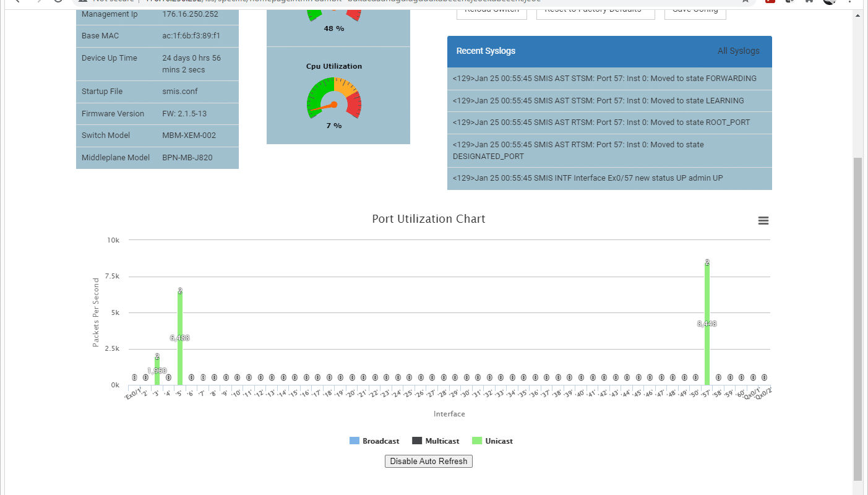Open the Port Utilization chart context menu
Screen dimensions: 868x495
[763, 221]
